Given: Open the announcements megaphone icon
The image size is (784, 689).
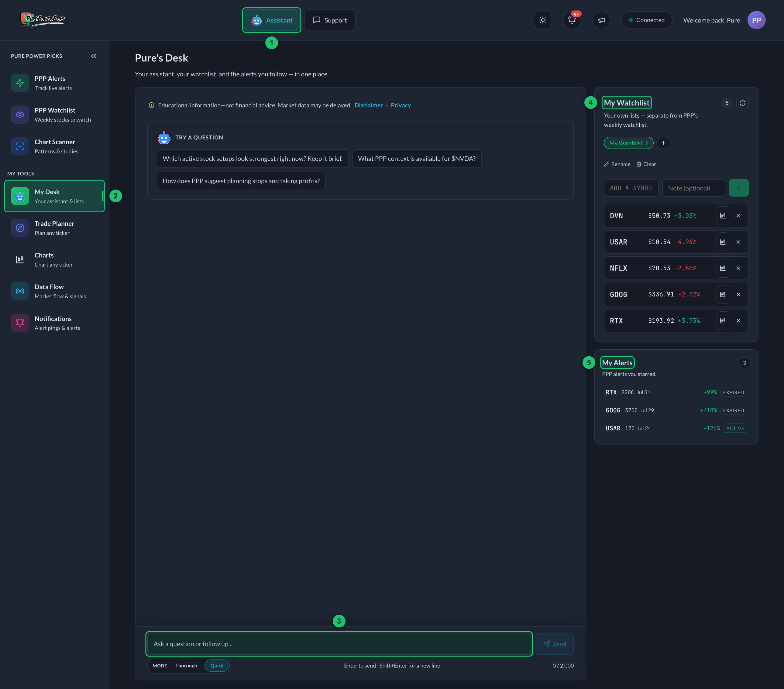Looking at the screenshot, I should pyautogui.click(x=601, y=20).
